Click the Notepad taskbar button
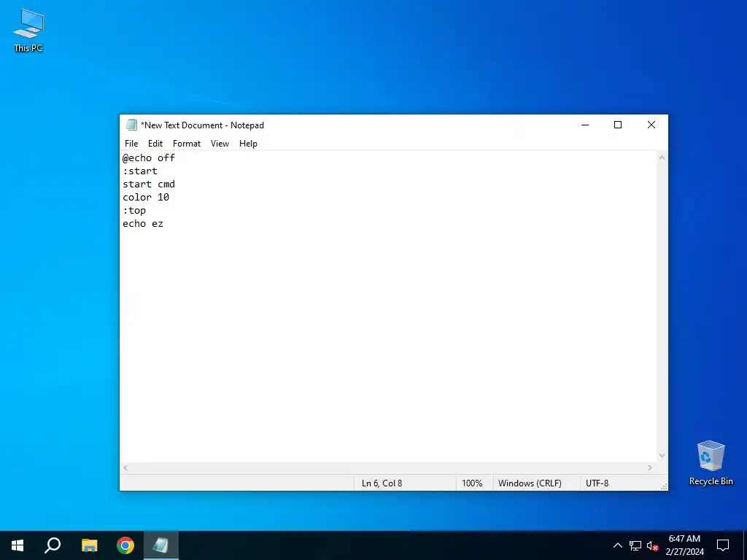This screenshot has height=560, width=747. pos(160,545)
